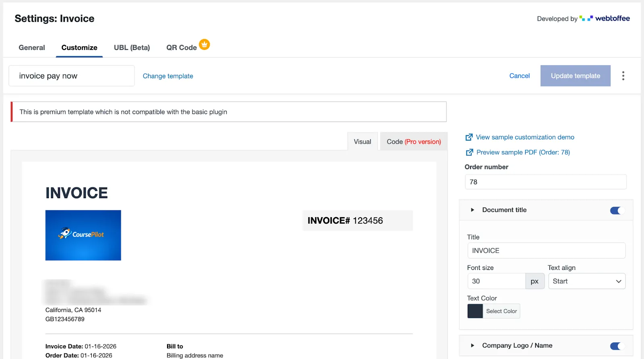Select the Customize tab

[x=79, y=48]
